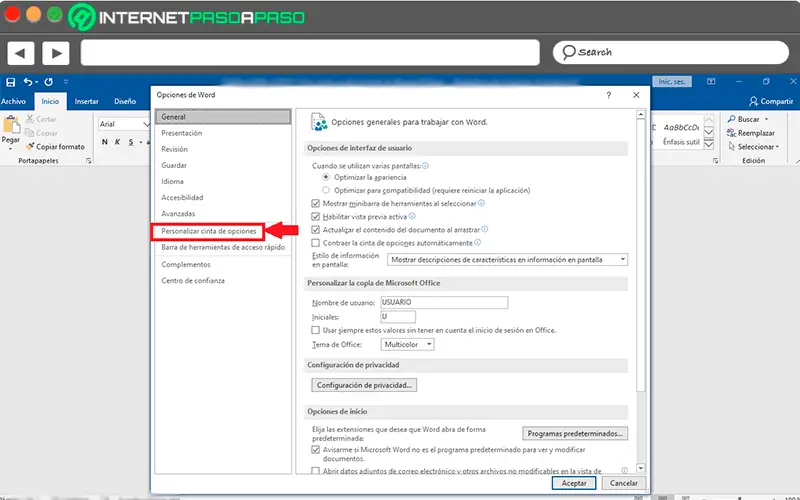Open the Archivo tab

click(x=13, y=101)
